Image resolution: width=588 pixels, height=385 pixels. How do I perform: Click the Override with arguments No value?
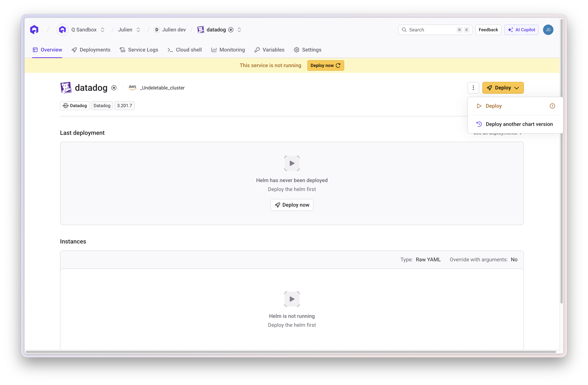[514, 259]
